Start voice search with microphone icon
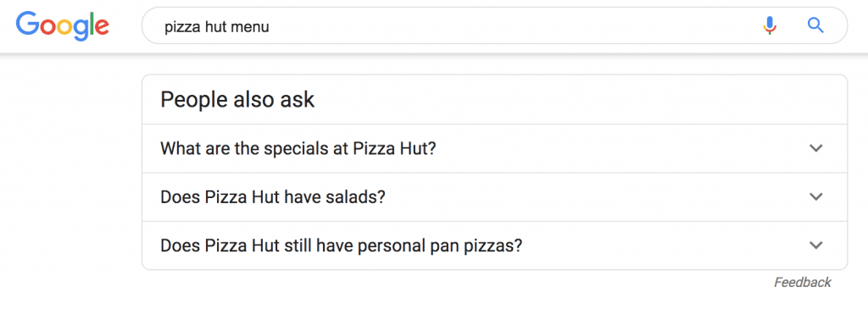Image resolution: width=868 pixels, height=309 pixels. coord(770,25)
